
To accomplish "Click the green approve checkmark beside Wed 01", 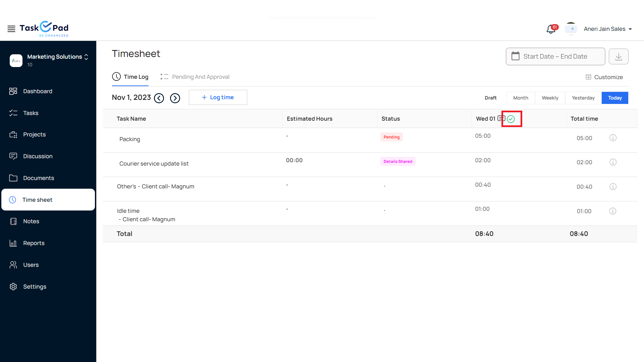I will click(511, 119).
